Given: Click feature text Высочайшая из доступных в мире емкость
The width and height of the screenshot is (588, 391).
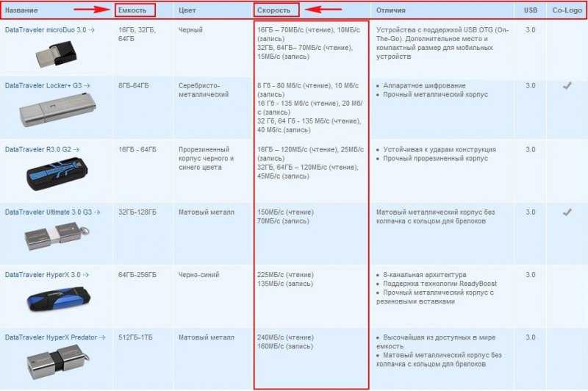Looking at the screenshot, I should [x=436, y=342].
